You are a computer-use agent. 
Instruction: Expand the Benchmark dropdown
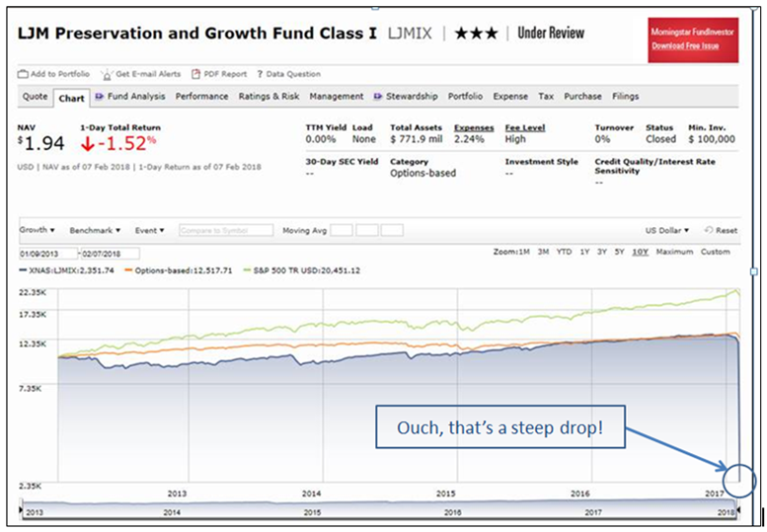click(95, 230)
